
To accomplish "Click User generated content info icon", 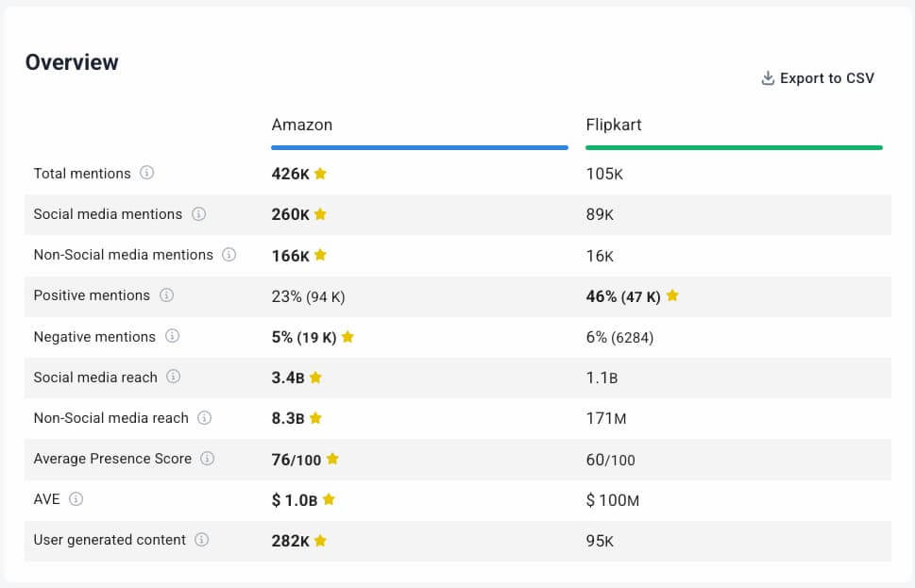I will pos(201,540).
